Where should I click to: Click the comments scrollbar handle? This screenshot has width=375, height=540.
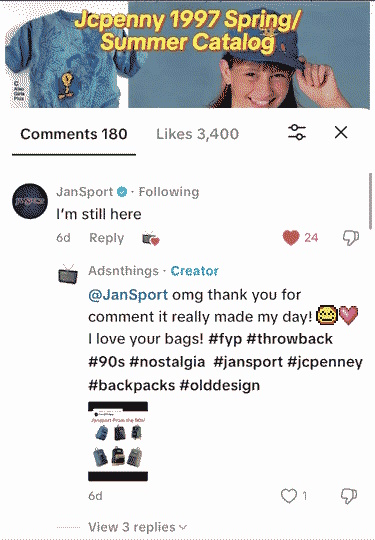[x=370, y=201]
